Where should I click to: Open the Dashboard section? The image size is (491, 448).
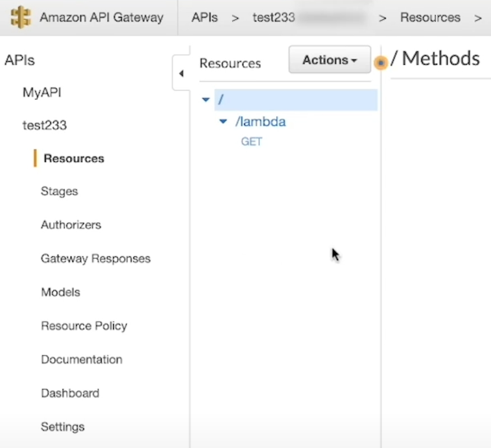coord(70,393)
